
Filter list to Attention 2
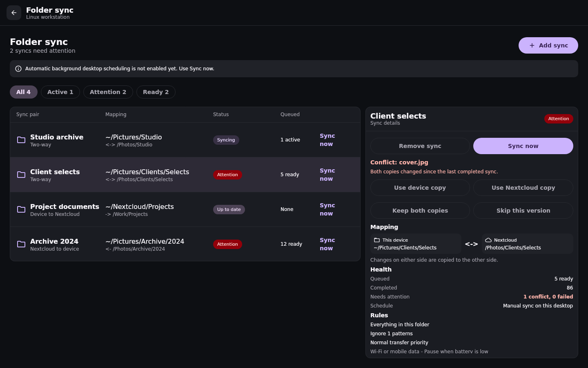click(x=108, y=92)
